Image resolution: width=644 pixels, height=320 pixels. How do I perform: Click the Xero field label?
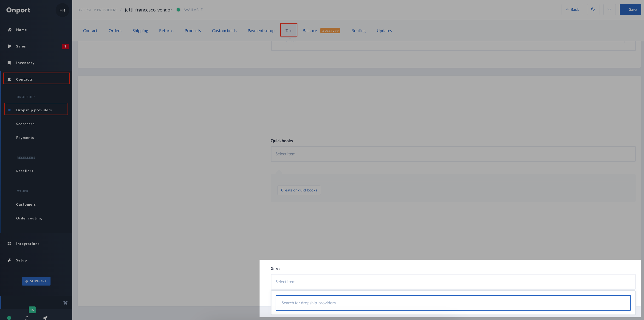[275, 269]
